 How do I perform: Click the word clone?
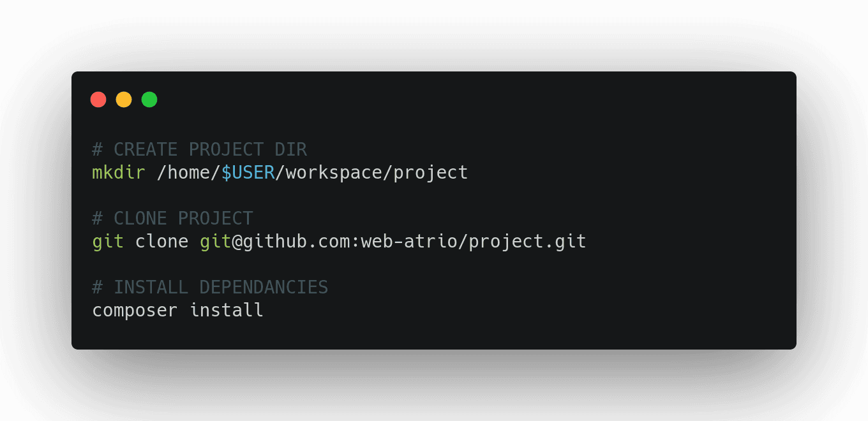161,242
